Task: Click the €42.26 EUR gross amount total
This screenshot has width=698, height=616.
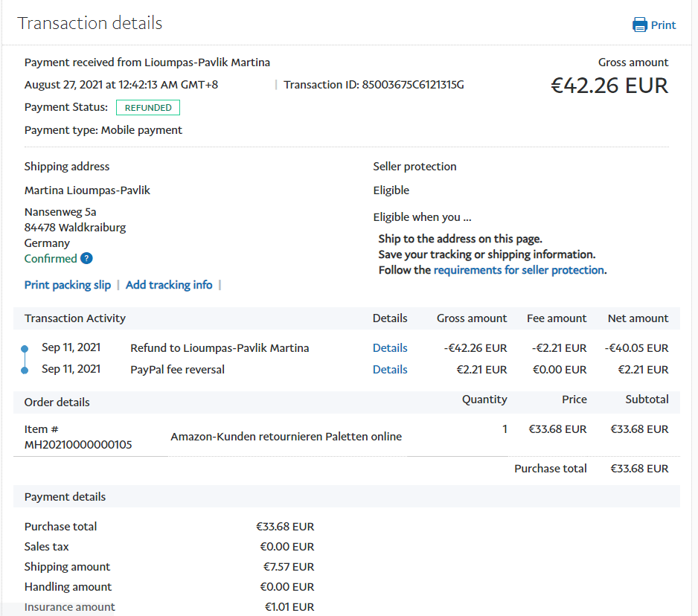Action: 609,86
